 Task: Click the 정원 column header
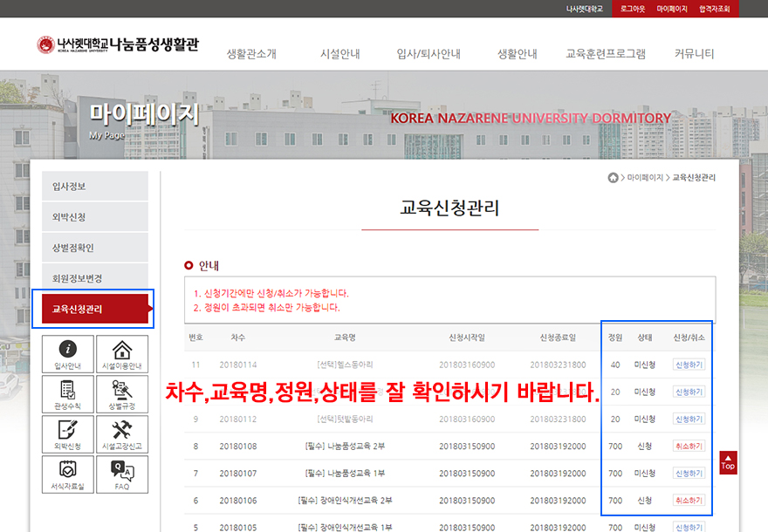(615, 338)
